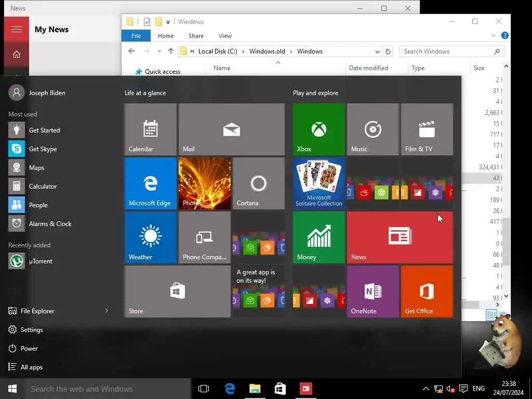
Task: Open the Music tile
Action: 373,129
